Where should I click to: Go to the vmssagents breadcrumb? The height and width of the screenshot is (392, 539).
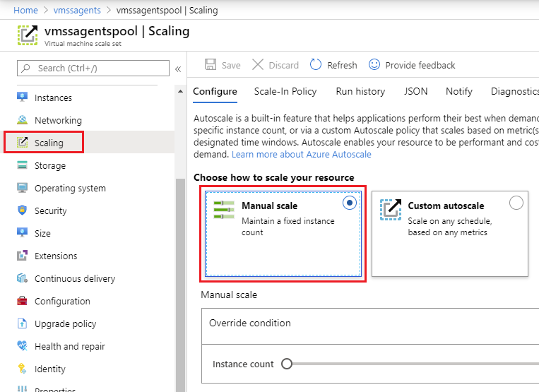pos(77,11)
